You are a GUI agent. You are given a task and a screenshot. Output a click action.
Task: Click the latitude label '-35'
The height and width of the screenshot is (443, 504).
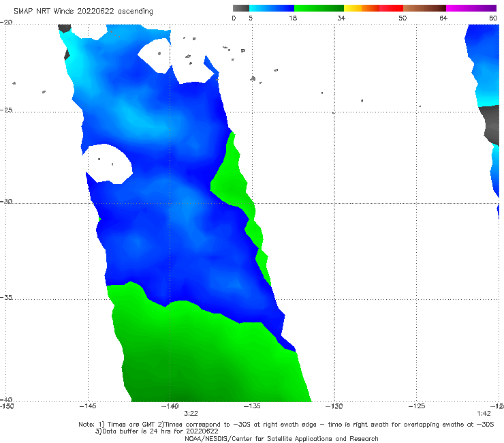click(x=6, y=297)
